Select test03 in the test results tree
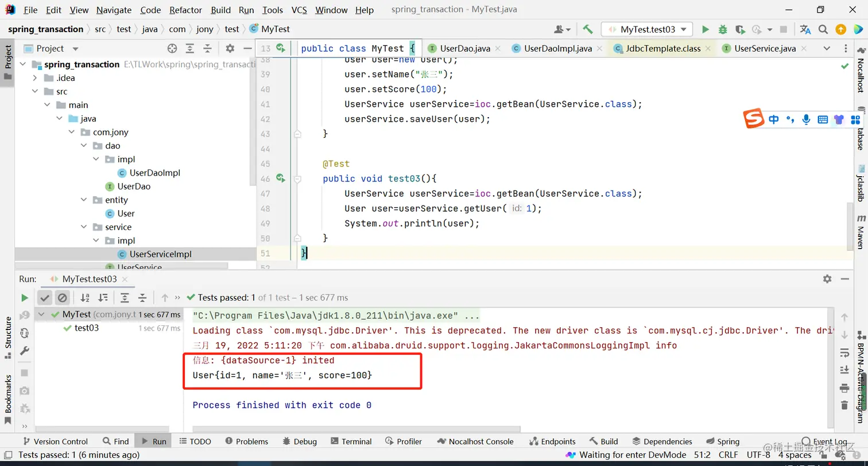868x466 pixels. coord(87,328)
